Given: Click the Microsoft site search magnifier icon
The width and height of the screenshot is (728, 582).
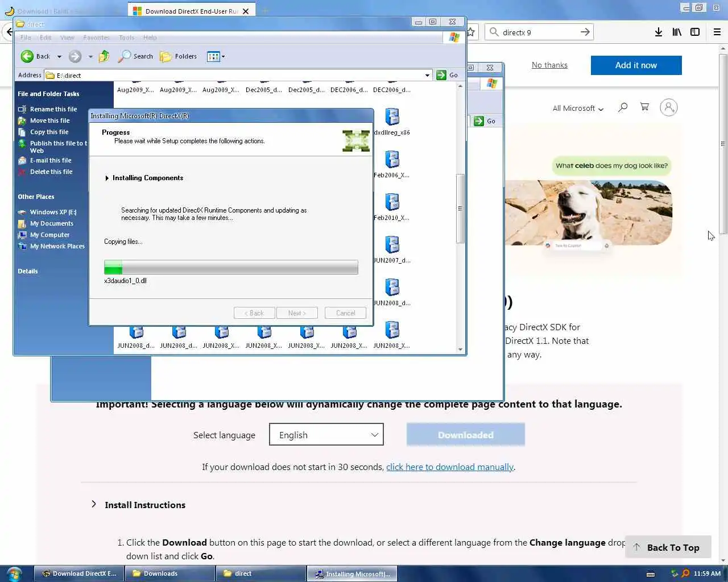Looking at the screenshot, I should coord(623,107).
